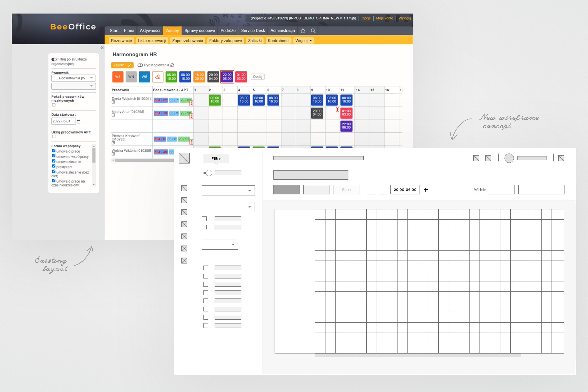588x392 pixels.
Task: Click red warning icon in Derda Wojciech row
Action: pos(191,103)
